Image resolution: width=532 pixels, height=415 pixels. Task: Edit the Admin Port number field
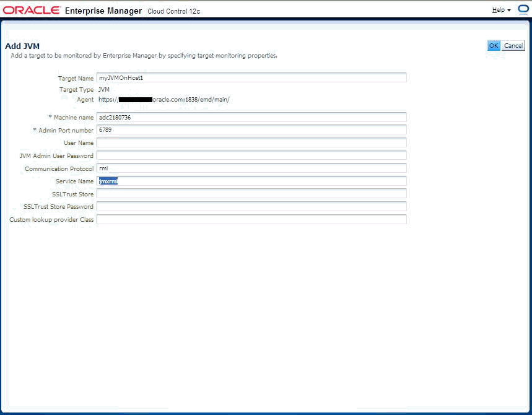[251, 130]
